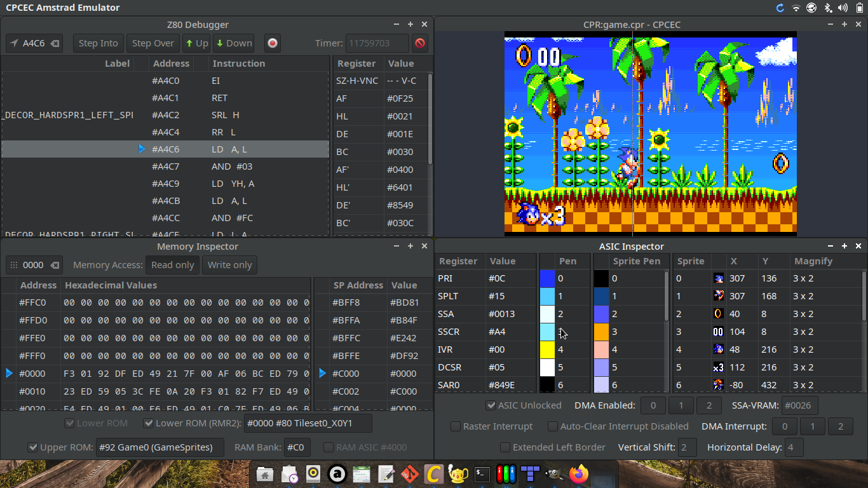Image resolution: width=868 pixels, height=488 pixels.
Task: Open the text editor notepad in dock
Action: point(386,474)
